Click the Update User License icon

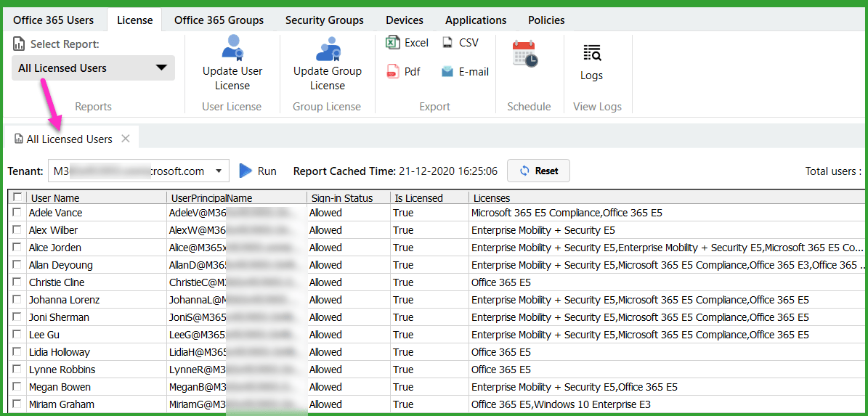click(x=232, y=47)
